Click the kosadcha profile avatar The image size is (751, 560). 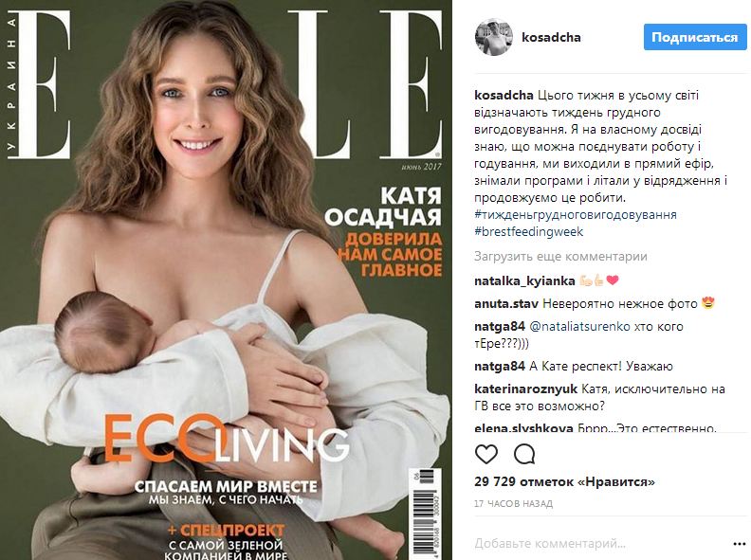point(493,37)
